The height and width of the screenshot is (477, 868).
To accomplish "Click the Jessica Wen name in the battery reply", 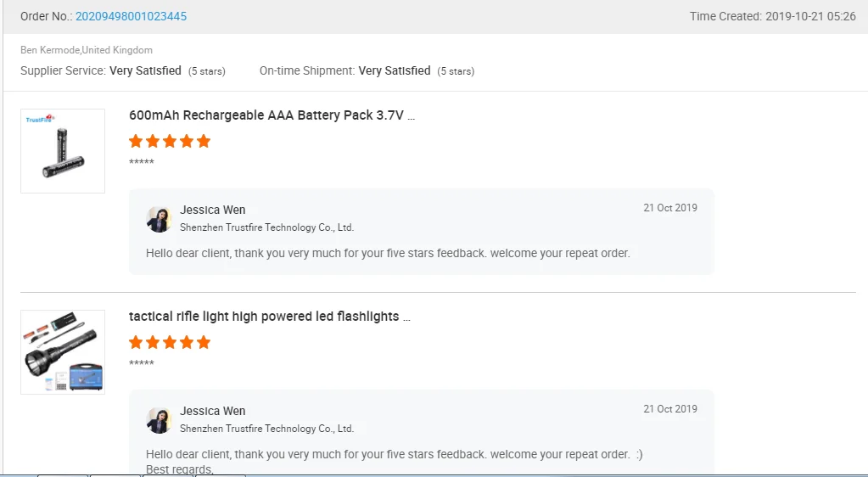I will [213, 210].
